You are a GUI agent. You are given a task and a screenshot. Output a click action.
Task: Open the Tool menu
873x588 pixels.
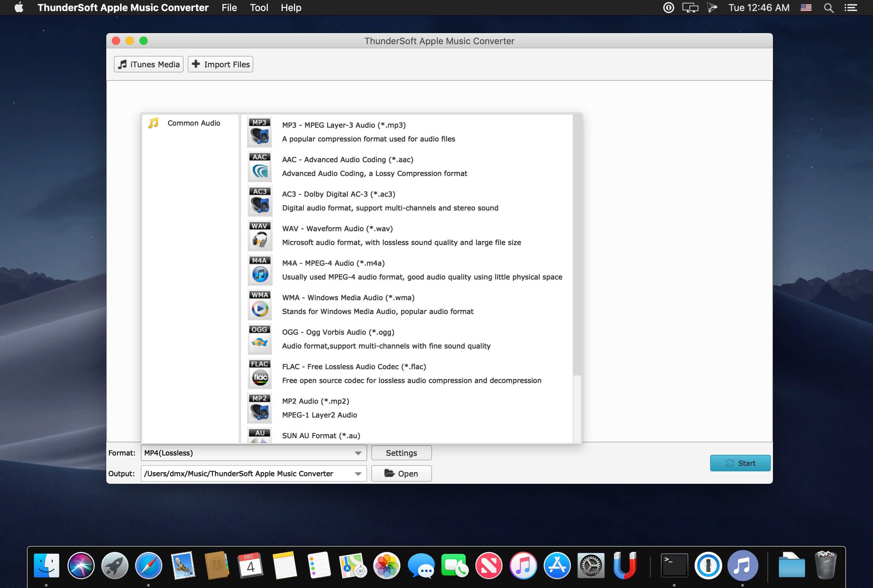click(259, 8)
